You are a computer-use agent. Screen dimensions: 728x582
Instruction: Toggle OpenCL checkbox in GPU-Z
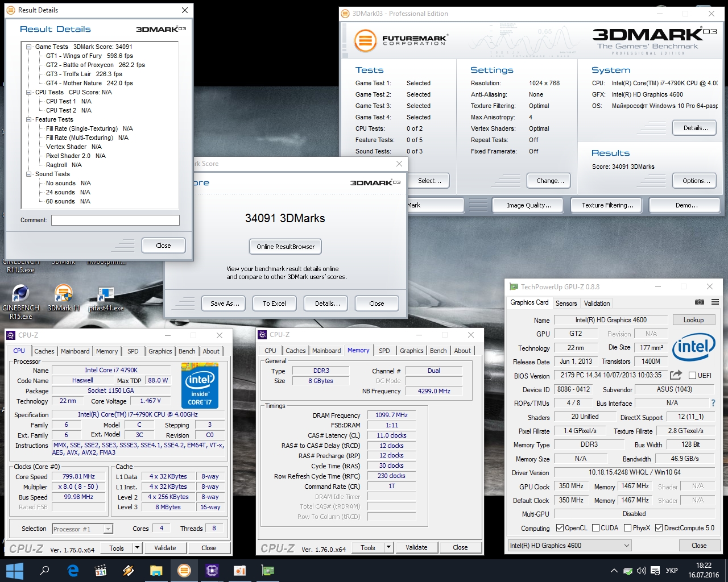click(560, 528)
